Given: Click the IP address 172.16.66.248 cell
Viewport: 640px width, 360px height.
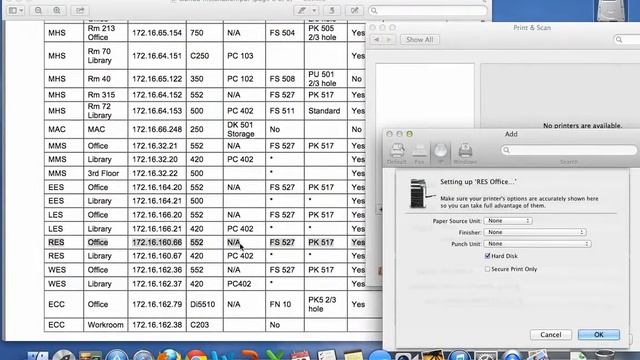Looking at the screenshot, I should [157, 129].
